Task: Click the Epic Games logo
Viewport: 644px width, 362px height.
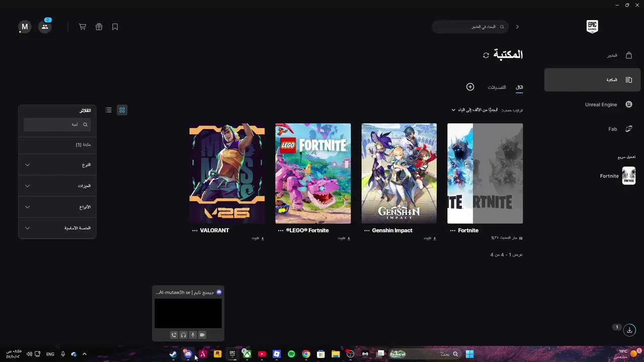Action: (x=592, y=27)
